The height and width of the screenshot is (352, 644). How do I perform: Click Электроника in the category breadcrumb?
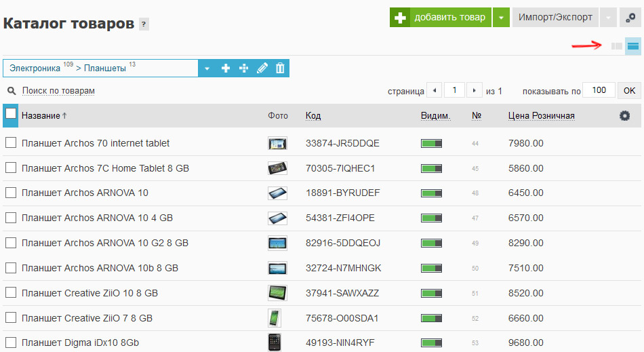(35, 69)
